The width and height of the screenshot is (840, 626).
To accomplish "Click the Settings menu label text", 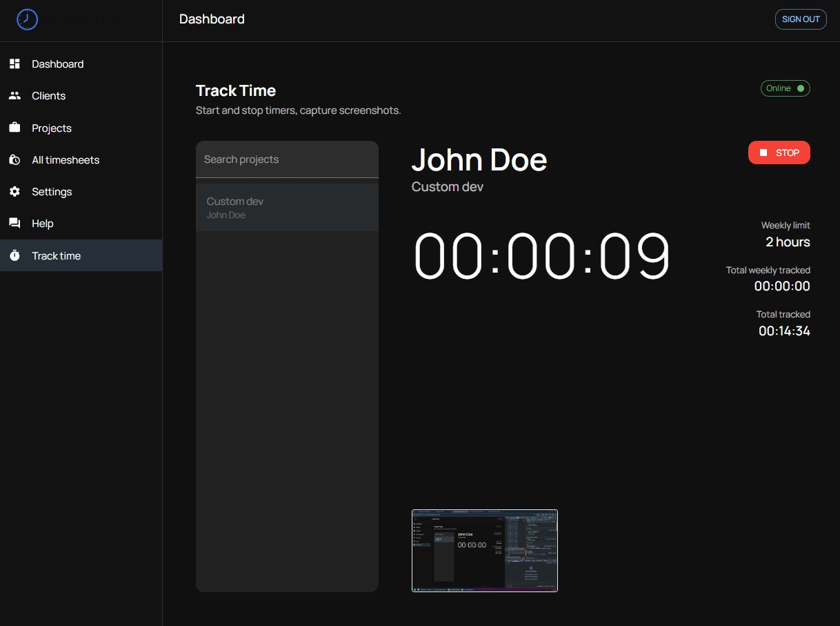I will tap(52, 192).
